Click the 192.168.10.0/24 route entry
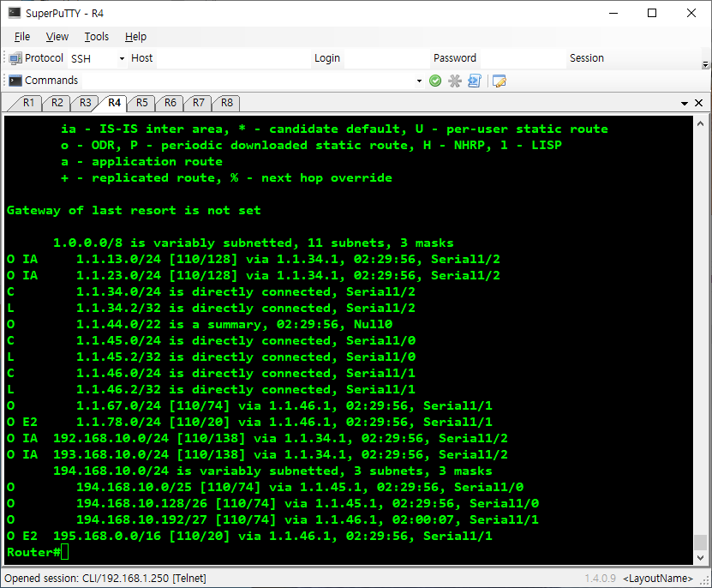The image size is (712, 588). pos(257,439)
